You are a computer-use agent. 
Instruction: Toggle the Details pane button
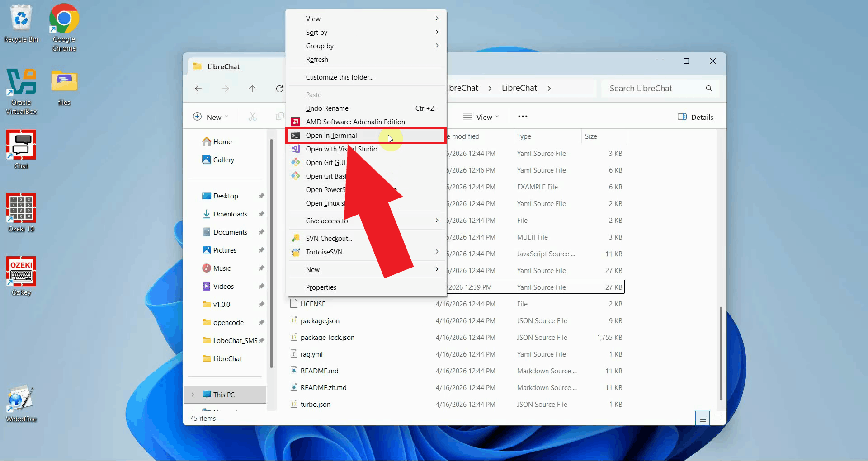pos(695,117)
